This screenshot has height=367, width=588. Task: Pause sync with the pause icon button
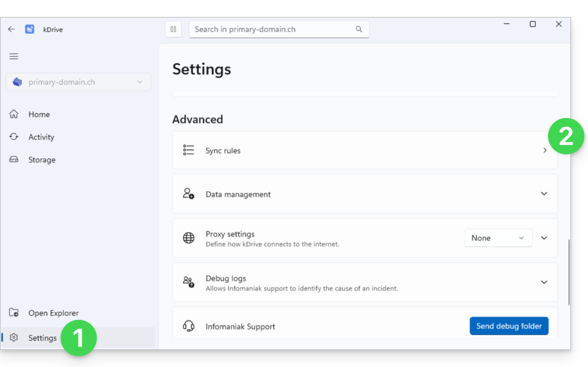(173, 29)
